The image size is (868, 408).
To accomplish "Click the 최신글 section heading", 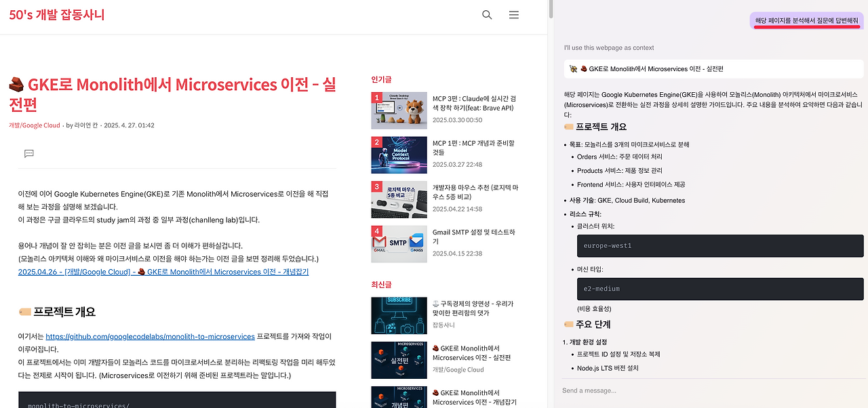I will point(382,285).
